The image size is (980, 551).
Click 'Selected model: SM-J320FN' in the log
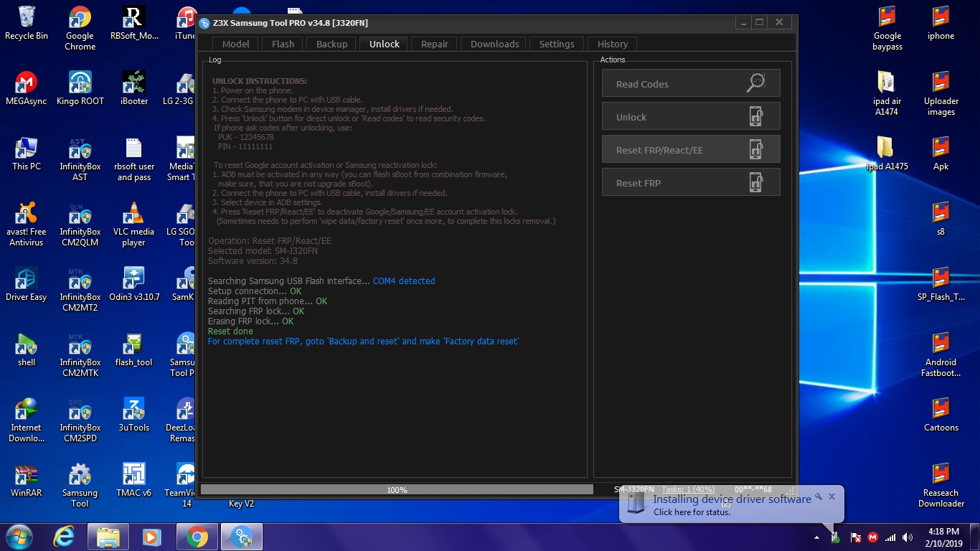[x=263, y=251]
